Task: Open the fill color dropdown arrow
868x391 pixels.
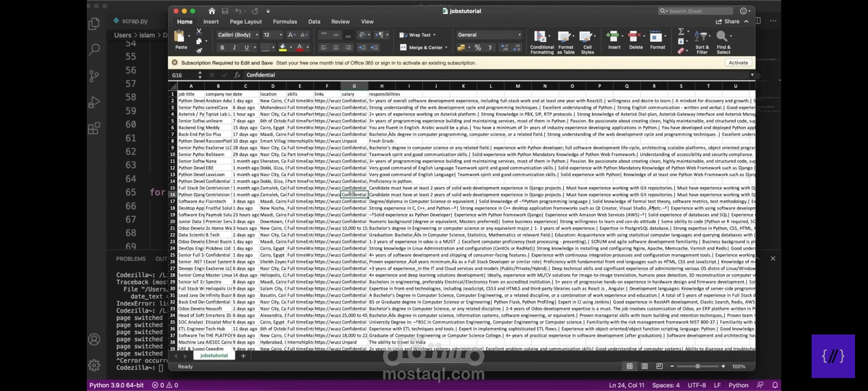Action: click(x=290, y=47)
